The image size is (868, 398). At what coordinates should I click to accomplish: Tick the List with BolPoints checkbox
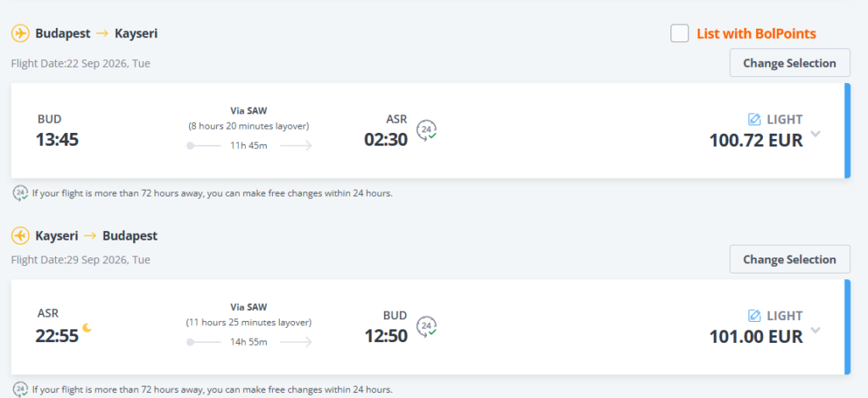tap(679, 34)
